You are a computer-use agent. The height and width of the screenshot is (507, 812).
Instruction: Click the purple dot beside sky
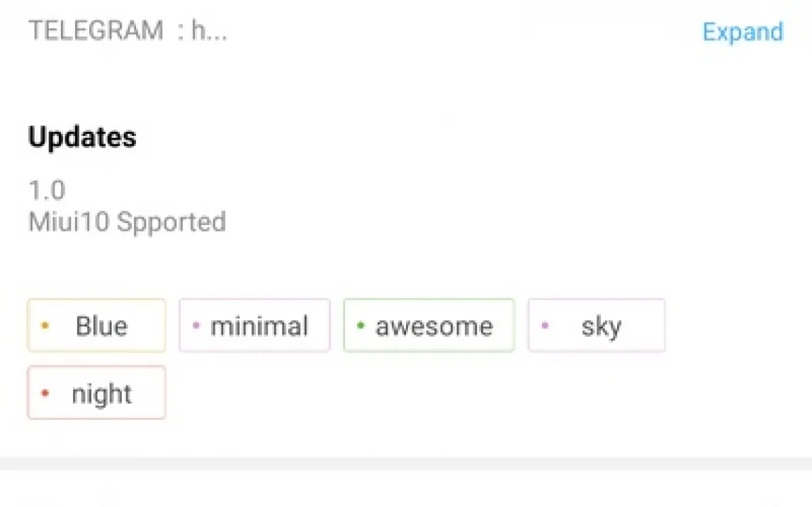pyautogui.click(x=545, y=326)
